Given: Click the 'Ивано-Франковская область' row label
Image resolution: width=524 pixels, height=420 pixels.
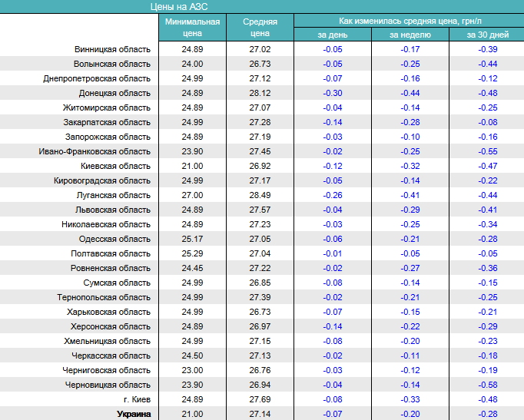Looking at the screenshot, I should 95,151.
